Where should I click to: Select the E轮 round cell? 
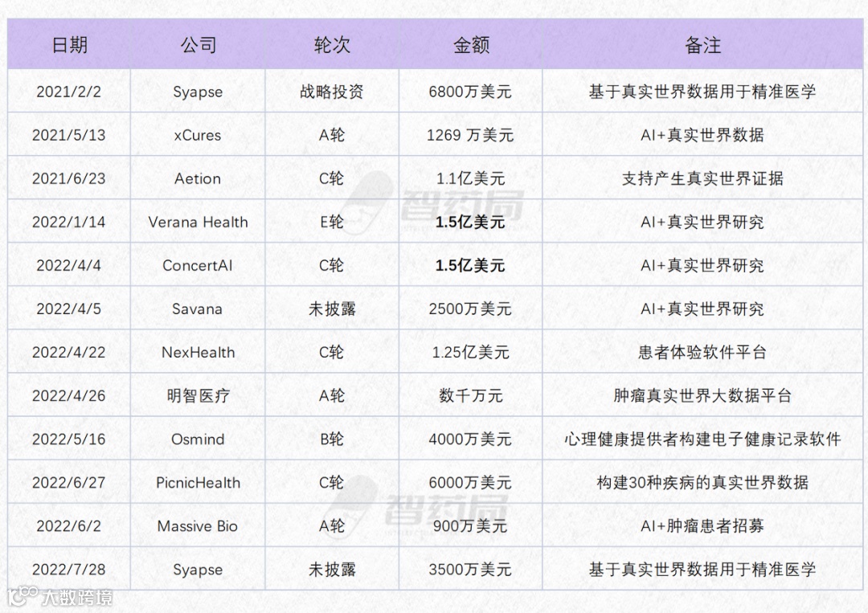click(x=332, y=222)
